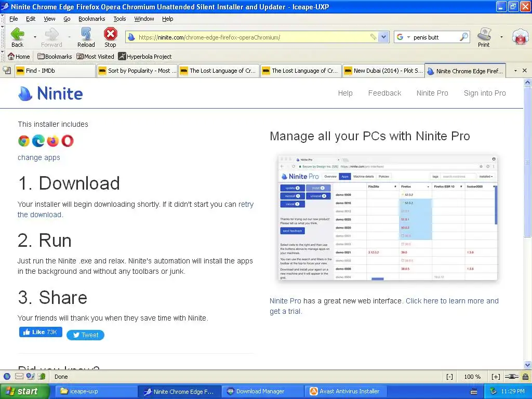Click the Ninite logo
The height and width of the screenshot is (399, 532).
click(50, 94)
